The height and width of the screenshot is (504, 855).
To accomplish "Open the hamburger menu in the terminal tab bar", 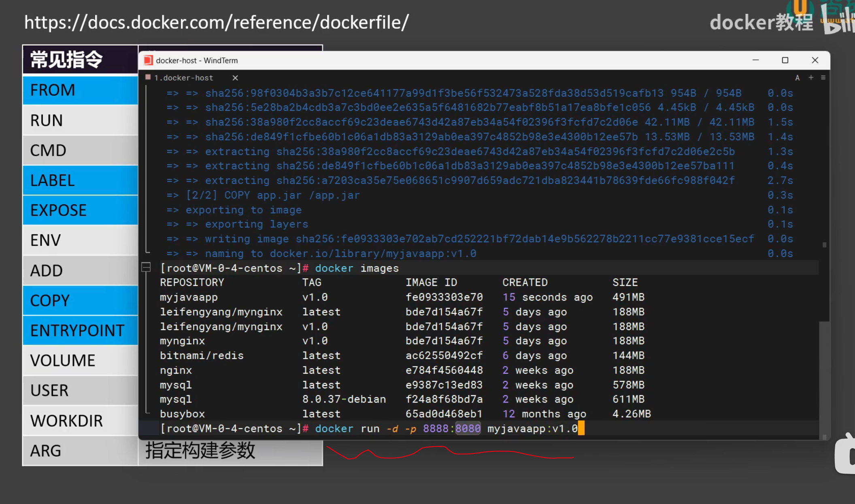I will 823,78.
